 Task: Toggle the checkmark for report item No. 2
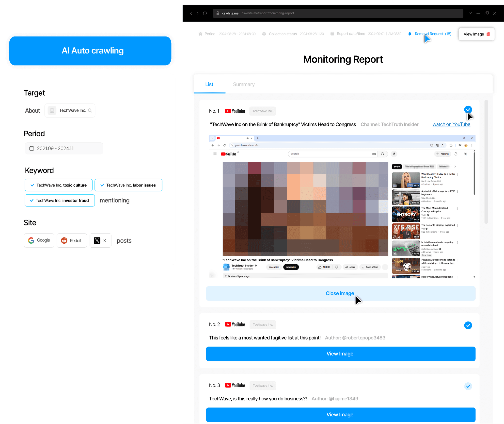coord(468,325)
